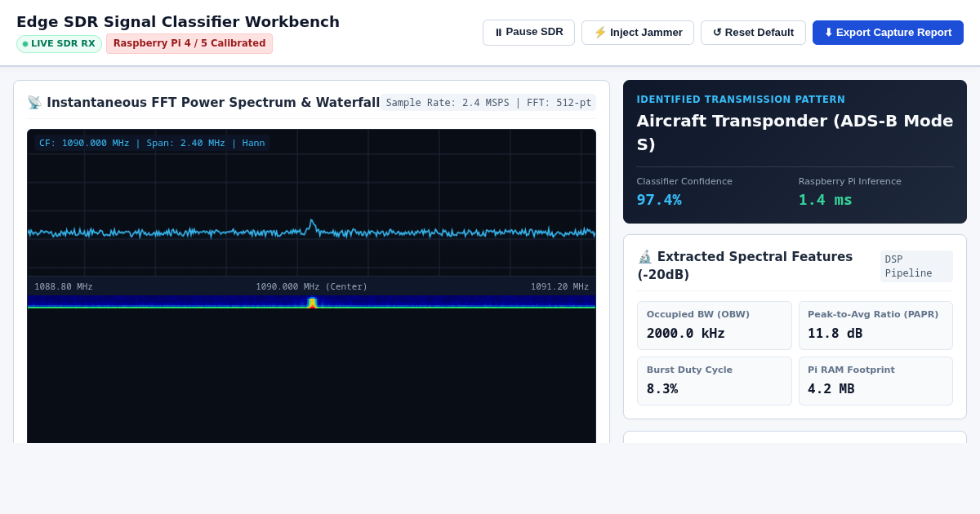Click the Edge SDR Signal Classifier Workbench title
Screen dimensions: 980x514
(178, 22)
